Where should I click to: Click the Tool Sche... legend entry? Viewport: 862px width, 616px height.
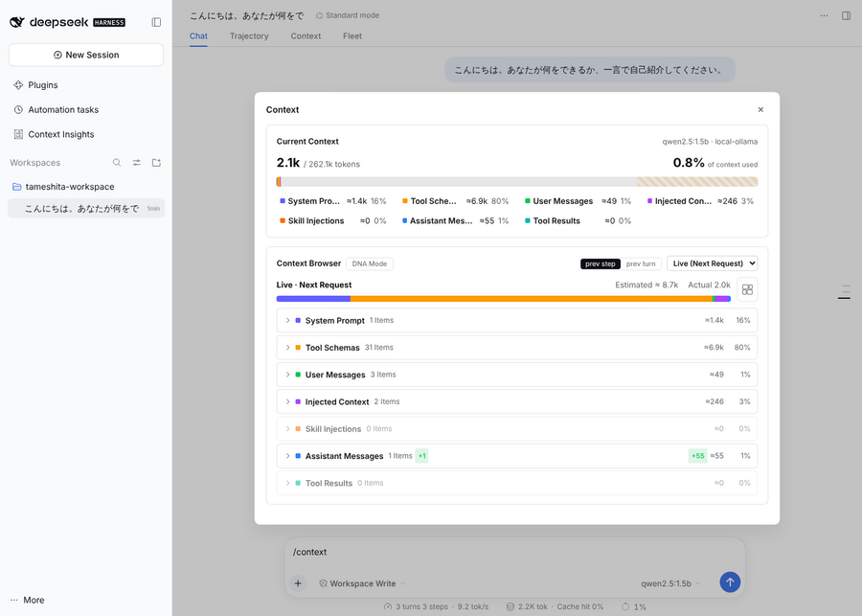(x=455, y=201)
